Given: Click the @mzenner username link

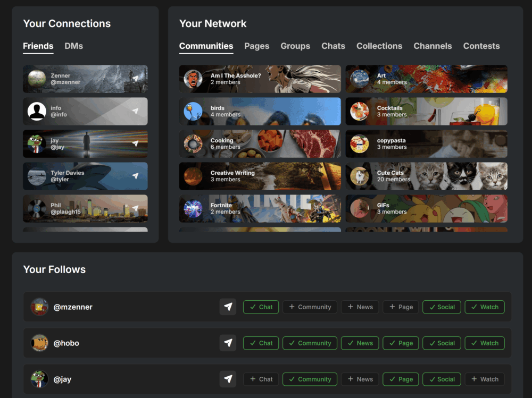Looking at the screenshot, I should click(73, 307).
